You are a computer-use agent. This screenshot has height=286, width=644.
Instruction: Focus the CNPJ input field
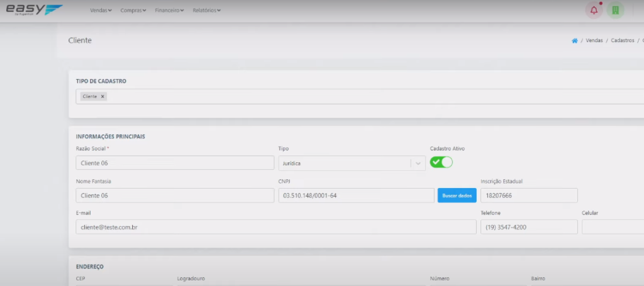[x=356, y=195]
